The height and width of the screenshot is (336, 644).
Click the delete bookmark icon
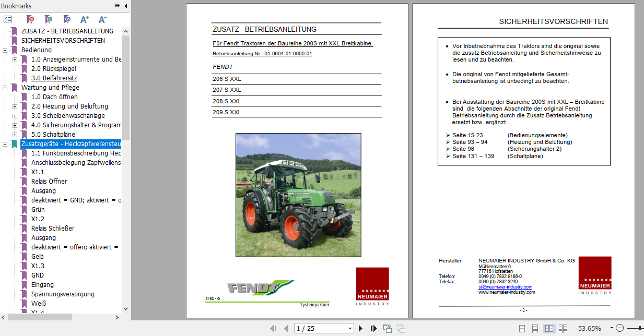pos(30,19)
